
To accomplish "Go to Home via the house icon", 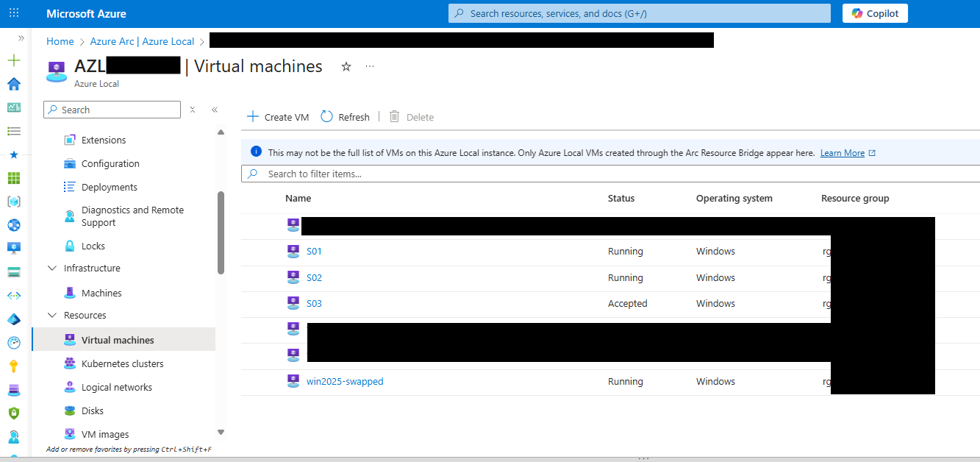I will point(14,84).
